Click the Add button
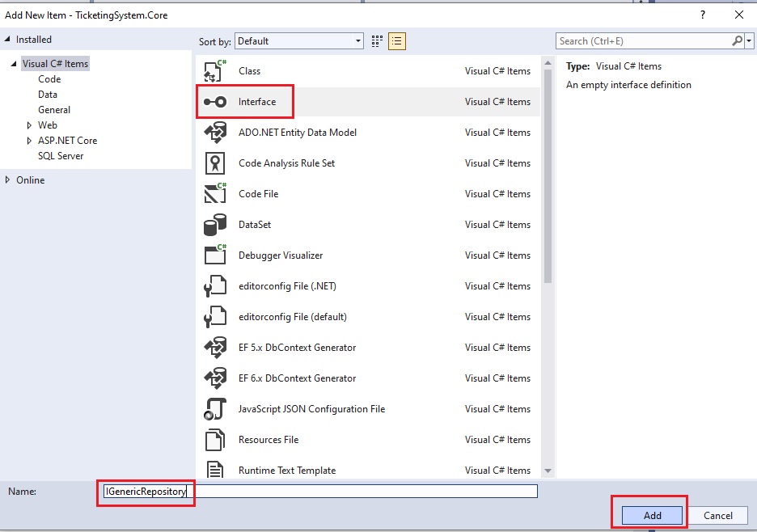757x532 pixels. coord(652,516)
